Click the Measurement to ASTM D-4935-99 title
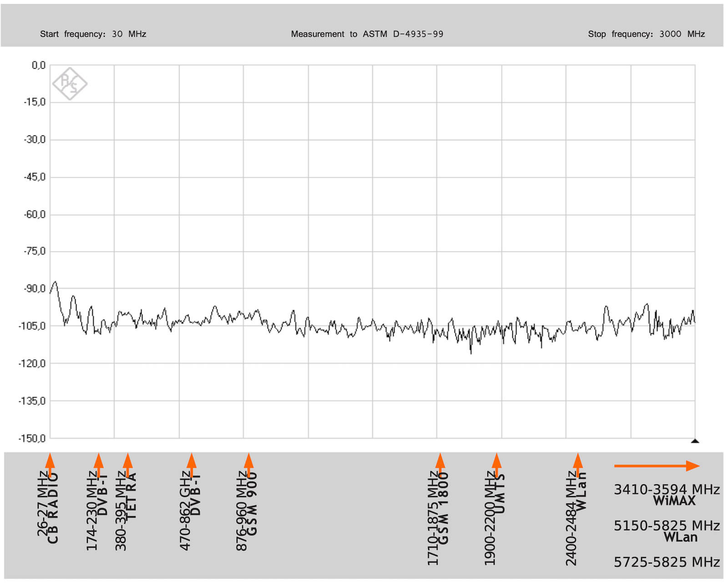 [x=367, y=34]
